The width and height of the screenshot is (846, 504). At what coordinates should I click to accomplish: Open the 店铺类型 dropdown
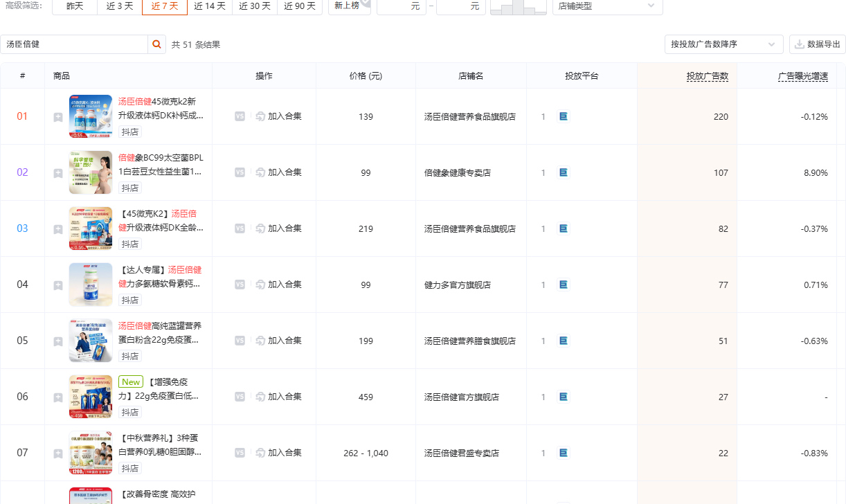pyautogui.click(x=607, y=6)
